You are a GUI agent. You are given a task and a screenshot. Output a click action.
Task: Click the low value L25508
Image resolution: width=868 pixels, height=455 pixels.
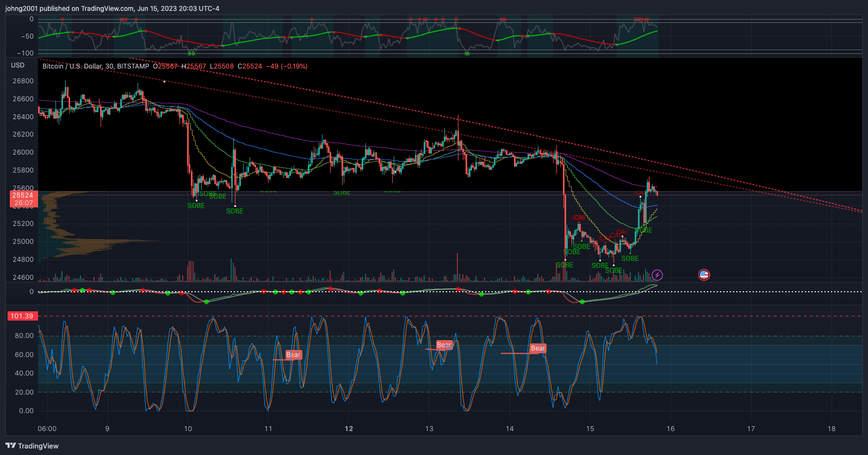(222, 66)
